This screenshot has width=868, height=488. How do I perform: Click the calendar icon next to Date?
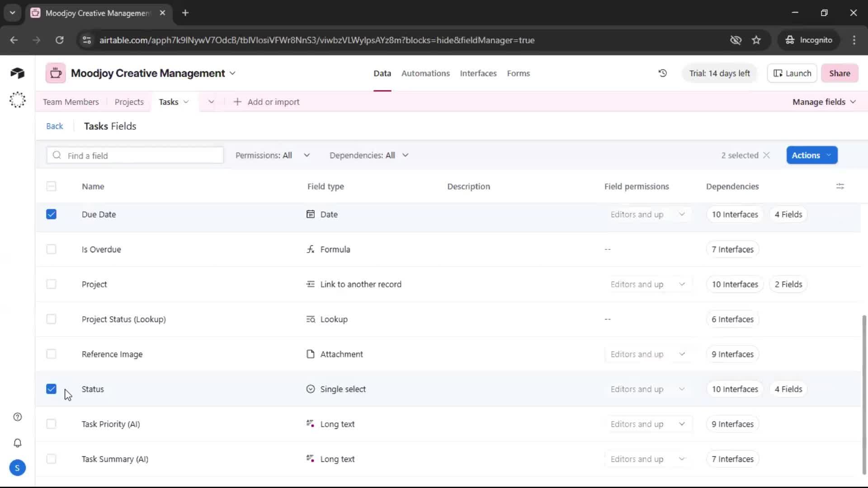(310, 214)
